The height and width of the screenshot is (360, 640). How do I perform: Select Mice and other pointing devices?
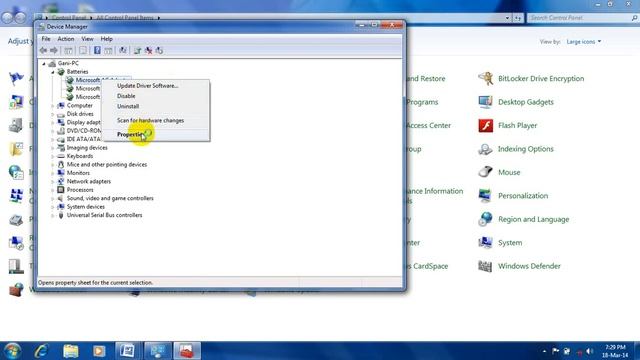point(107,164)
